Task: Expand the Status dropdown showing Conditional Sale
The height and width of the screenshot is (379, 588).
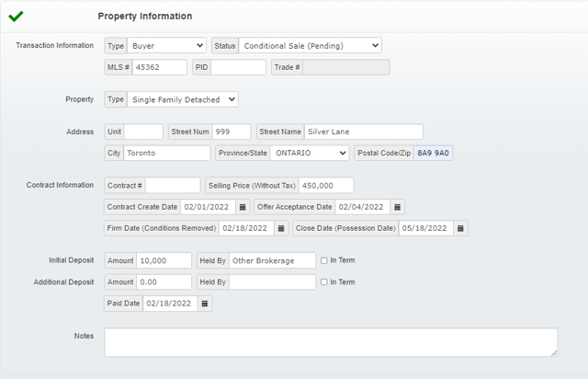Action: pyautogui.click(x=310, y=45)
